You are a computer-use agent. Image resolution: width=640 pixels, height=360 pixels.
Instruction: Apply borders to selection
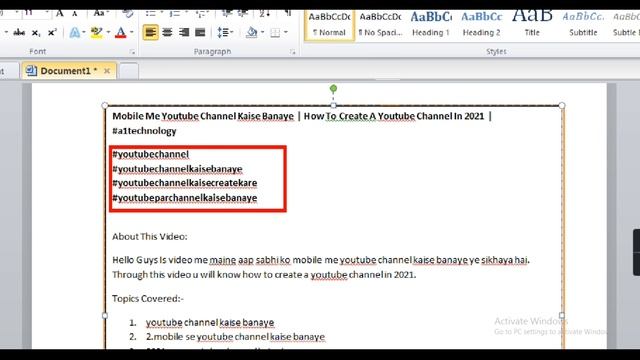pyautogui.click(x=275, y=32)
